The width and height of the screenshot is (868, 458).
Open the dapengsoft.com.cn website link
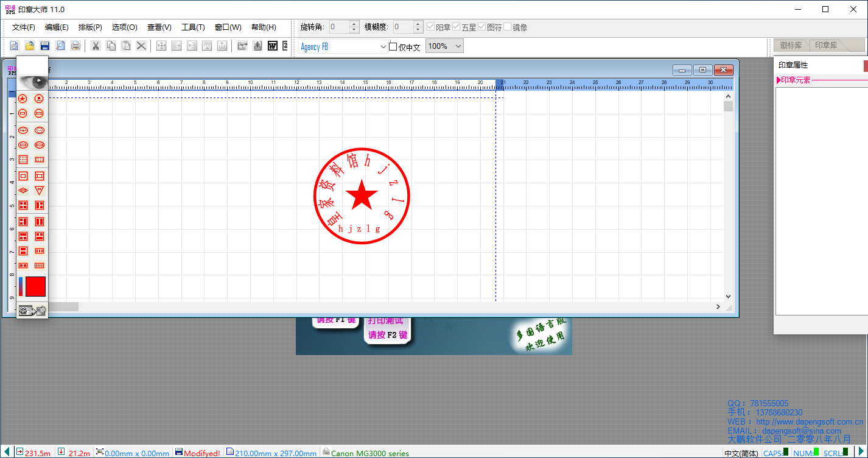pos(809,421)
